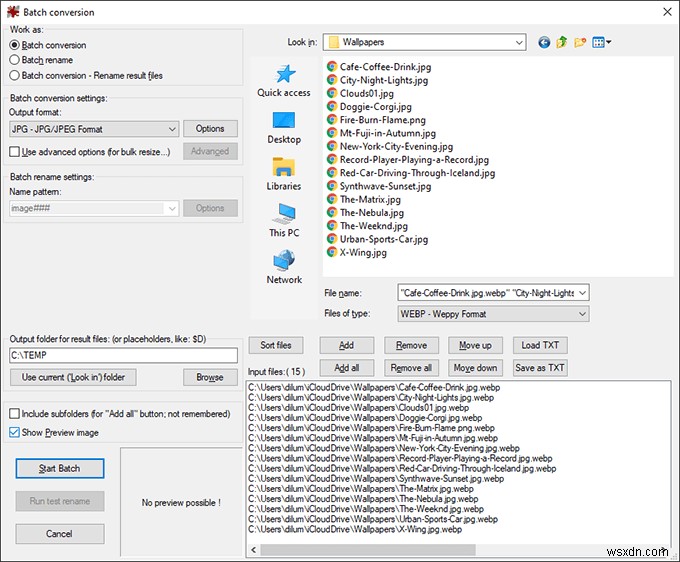Click Move up button
Viewport: 680px width, 562px height.
point(475,346)
